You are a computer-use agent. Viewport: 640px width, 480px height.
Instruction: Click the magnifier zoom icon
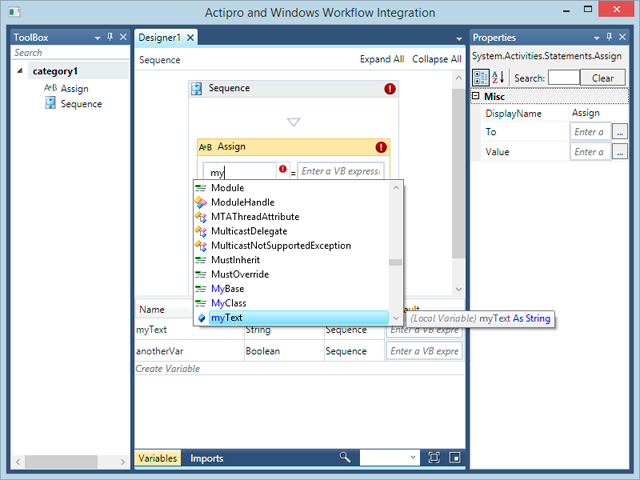(345, 458)
